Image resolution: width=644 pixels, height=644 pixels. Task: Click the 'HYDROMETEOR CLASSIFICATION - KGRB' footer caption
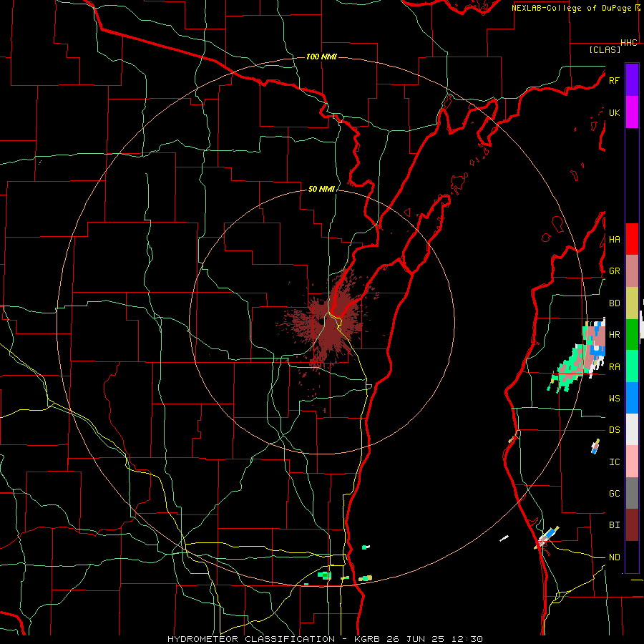(273, 639)
